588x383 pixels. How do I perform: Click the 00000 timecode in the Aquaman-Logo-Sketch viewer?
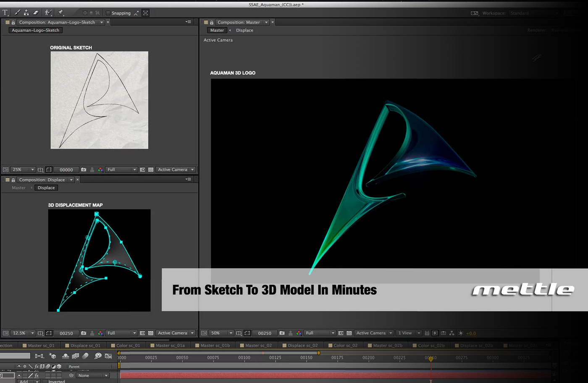click(x=66, y=170)
